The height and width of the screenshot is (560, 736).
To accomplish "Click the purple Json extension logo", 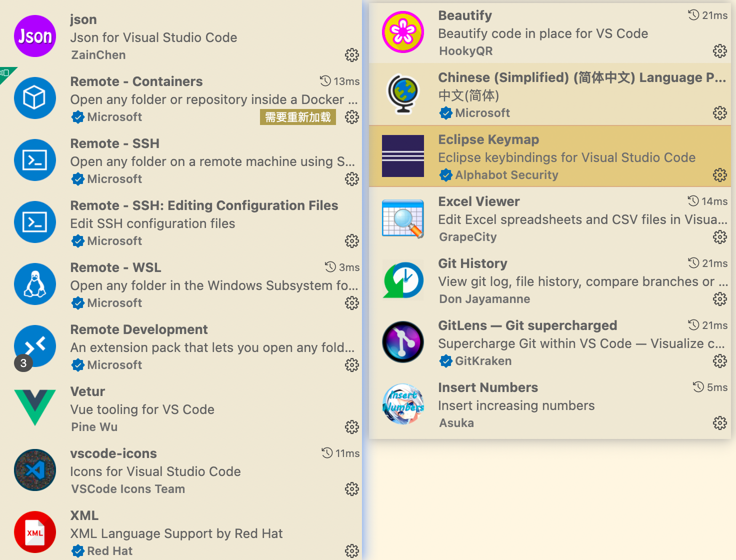I will coord(35,36).
